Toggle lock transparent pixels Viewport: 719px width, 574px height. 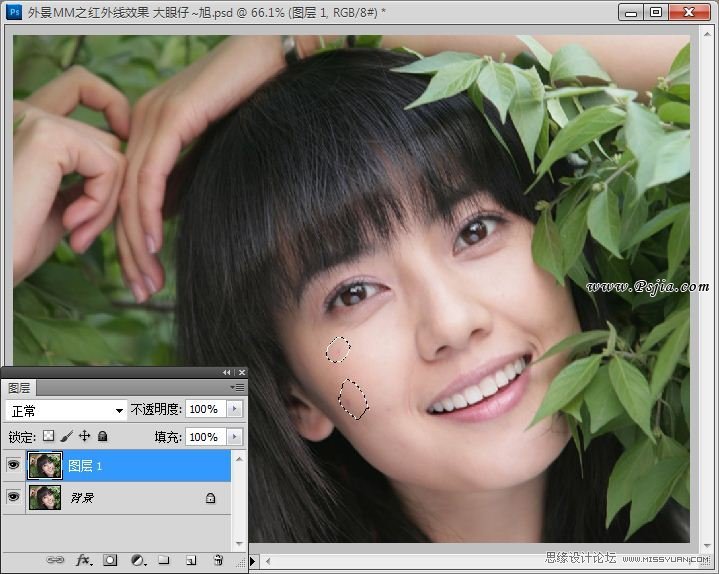[49, 436]
